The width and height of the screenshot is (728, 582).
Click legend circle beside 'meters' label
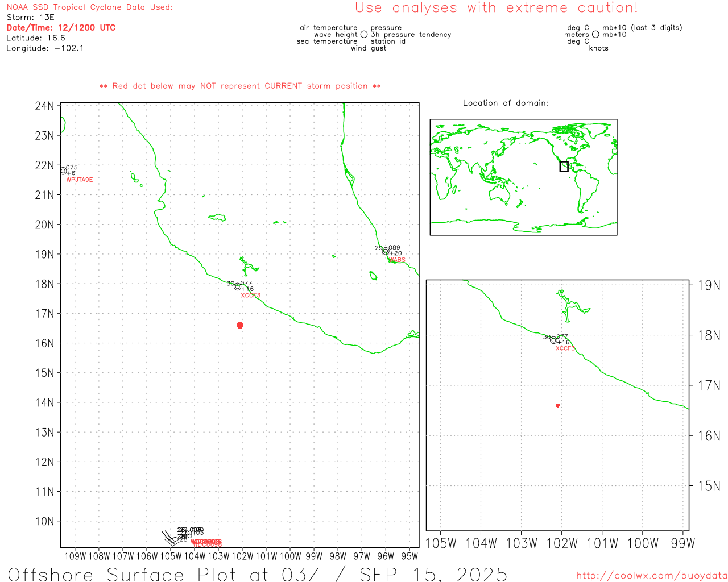[595, 34]
